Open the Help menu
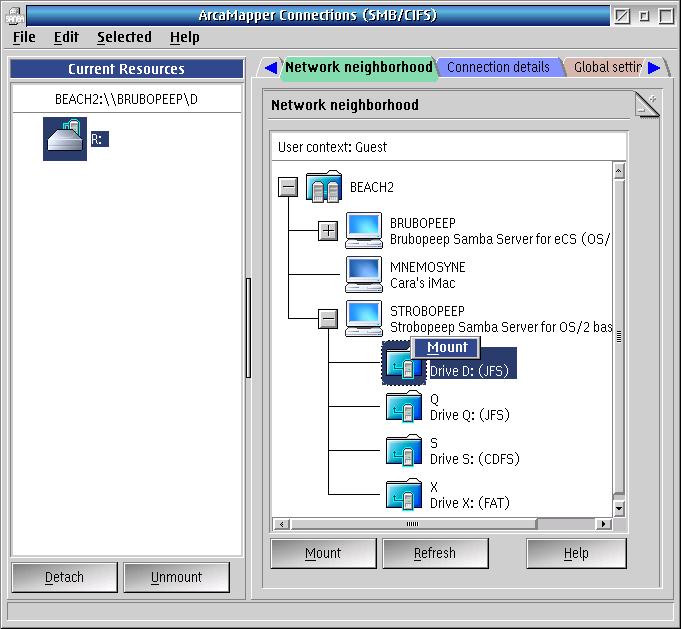The width and height of the screenshot is (681, 629). [185, 37]
